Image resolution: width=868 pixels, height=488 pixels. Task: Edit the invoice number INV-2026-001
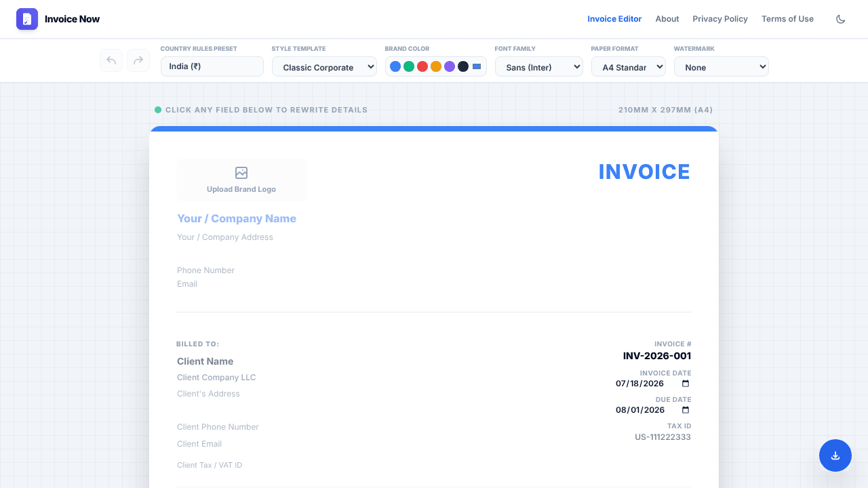point(657,356)
